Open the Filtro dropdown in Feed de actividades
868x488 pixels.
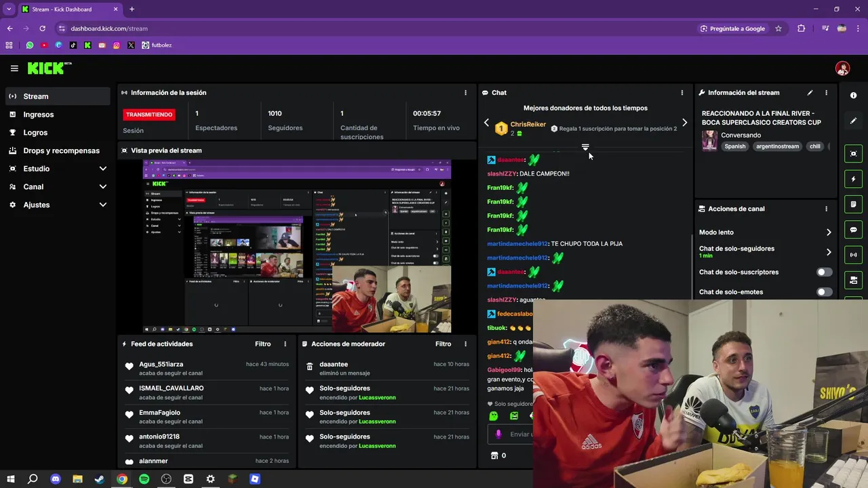tap(263, 344)
